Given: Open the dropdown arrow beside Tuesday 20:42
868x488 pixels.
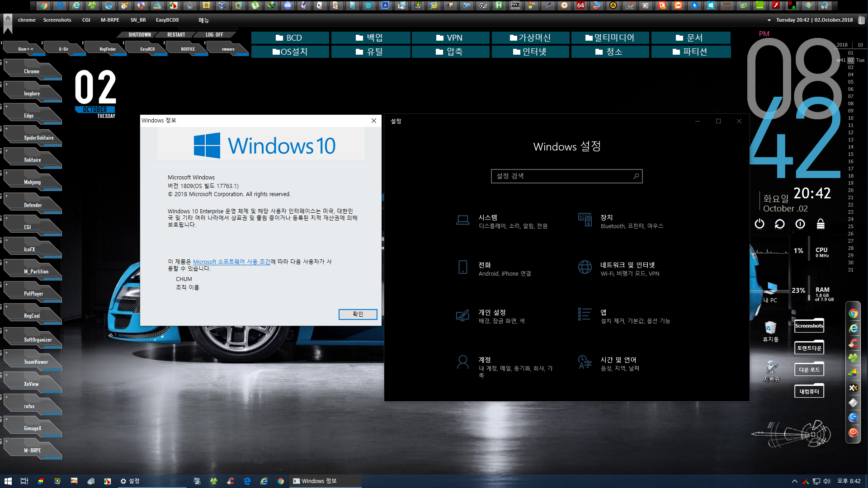Looking at the screenshot, I should (769, 20).
